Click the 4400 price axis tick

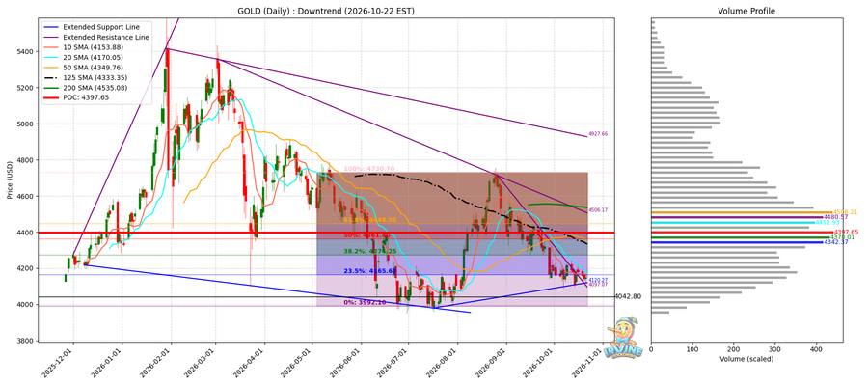pos(27,233)
